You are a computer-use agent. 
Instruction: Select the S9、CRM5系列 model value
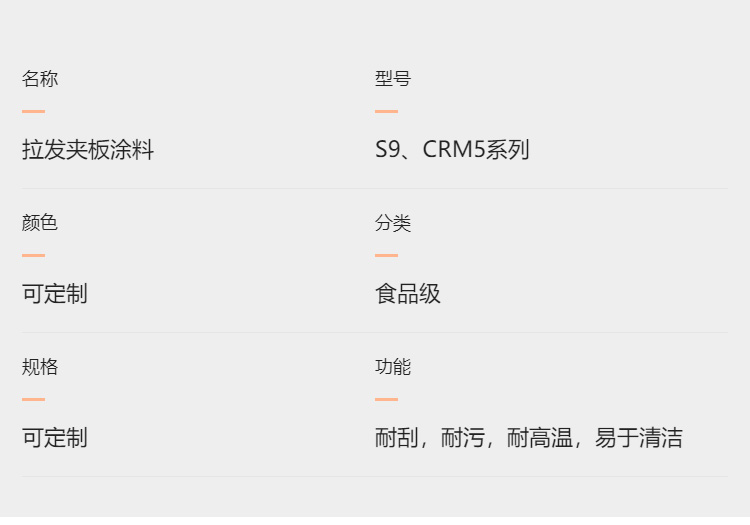pos(452,150)
